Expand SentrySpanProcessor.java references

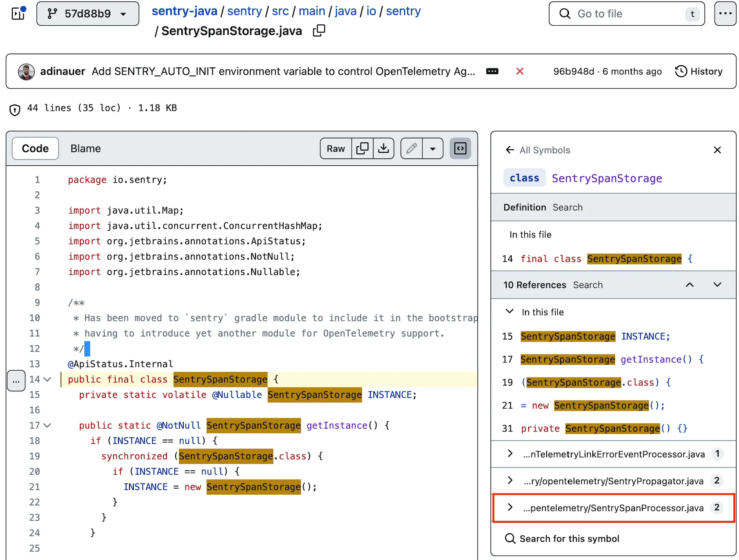tap(510, 507)
